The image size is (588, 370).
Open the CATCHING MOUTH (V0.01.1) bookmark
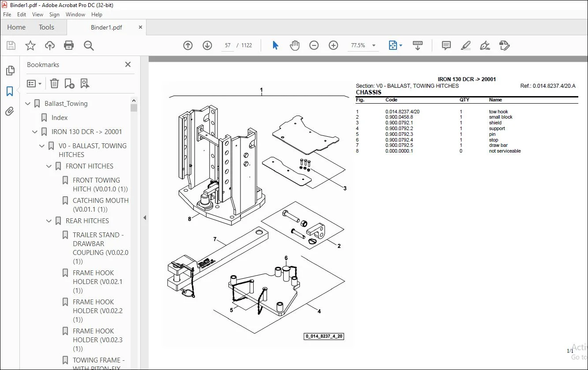101,205
